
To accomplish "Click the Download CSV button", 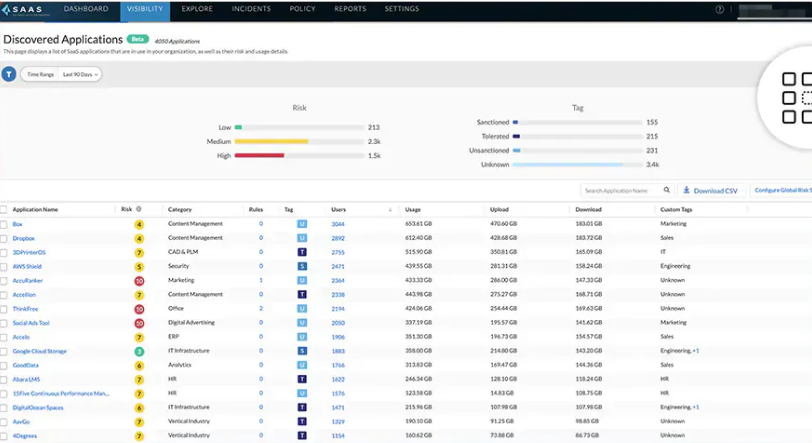I will click(x=710, y=191).
